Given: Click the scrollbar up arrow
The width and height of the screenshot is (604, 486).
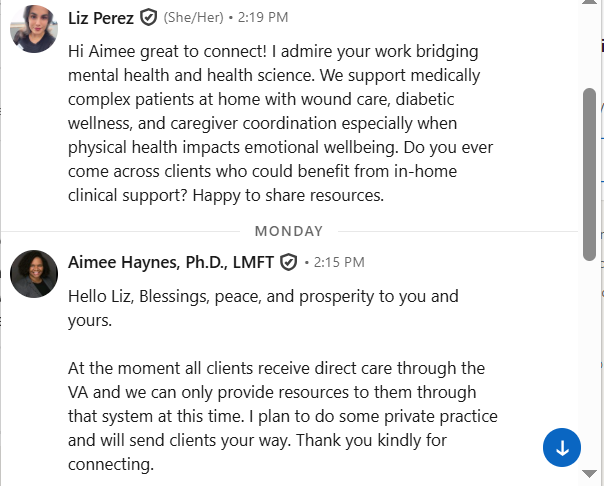Looking at the screenshot, I should coord(590,8).
